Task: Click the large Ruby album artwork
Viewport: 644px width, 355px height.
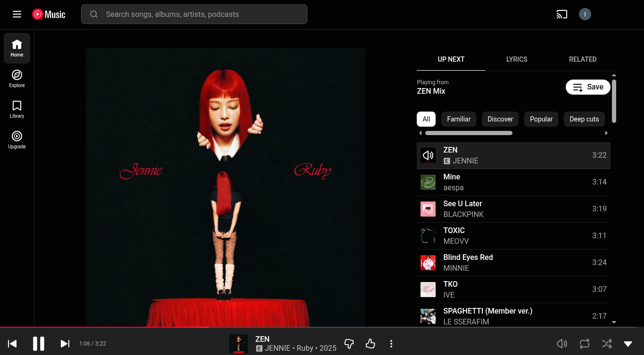Action: pos(225,187)
